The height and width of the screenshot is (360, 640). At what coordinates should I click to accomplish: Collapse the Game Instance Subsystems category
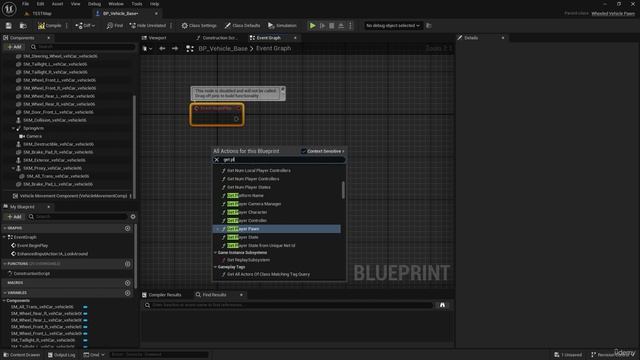[x=216, y=253]
